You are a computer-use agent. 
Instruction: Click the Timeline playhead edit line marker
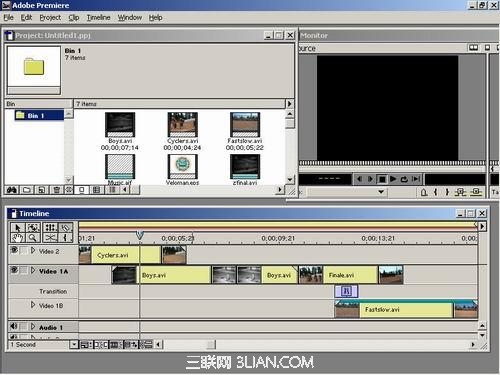coord(140,235)
